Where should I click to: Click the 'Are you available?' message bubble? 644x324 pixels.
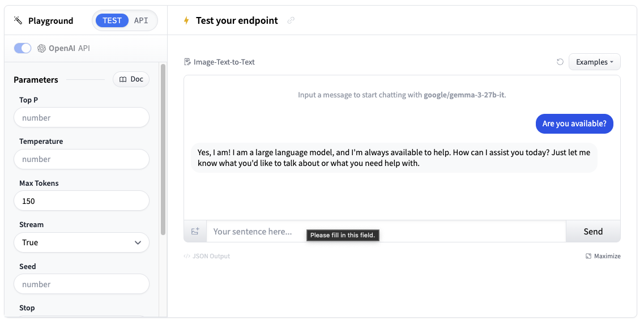pyautogui.click(x=574, y=123)
